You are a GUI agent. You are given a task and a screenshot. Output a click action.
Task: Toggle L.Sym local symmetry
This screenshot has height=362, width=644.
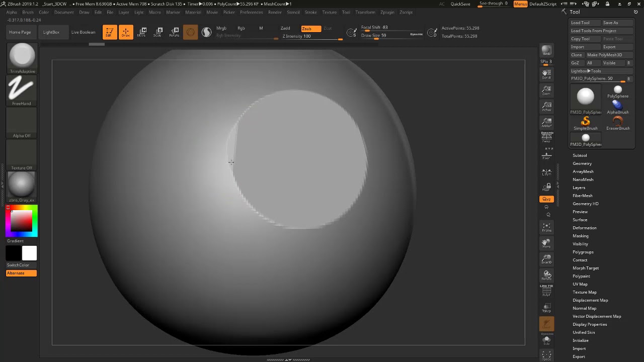pyautogui.click(x=546, y=172)
